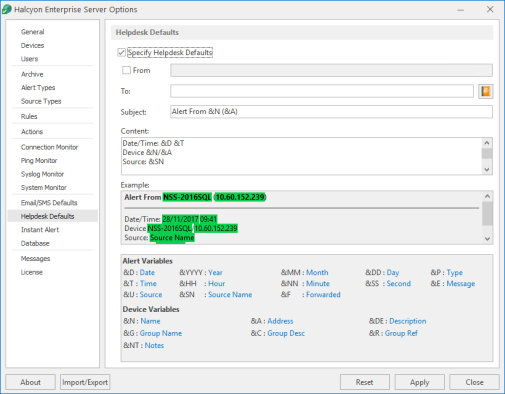The height and width of the screenshot is (394, 505).
Task: Click the To address input field
Action: point(322,91)
